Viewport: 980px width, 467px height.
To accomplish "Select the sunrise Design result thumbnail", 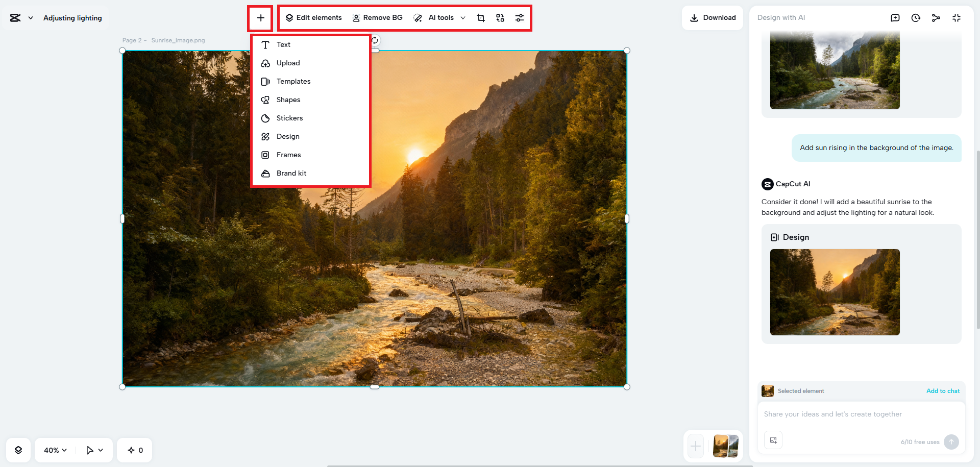I will 835,292.
